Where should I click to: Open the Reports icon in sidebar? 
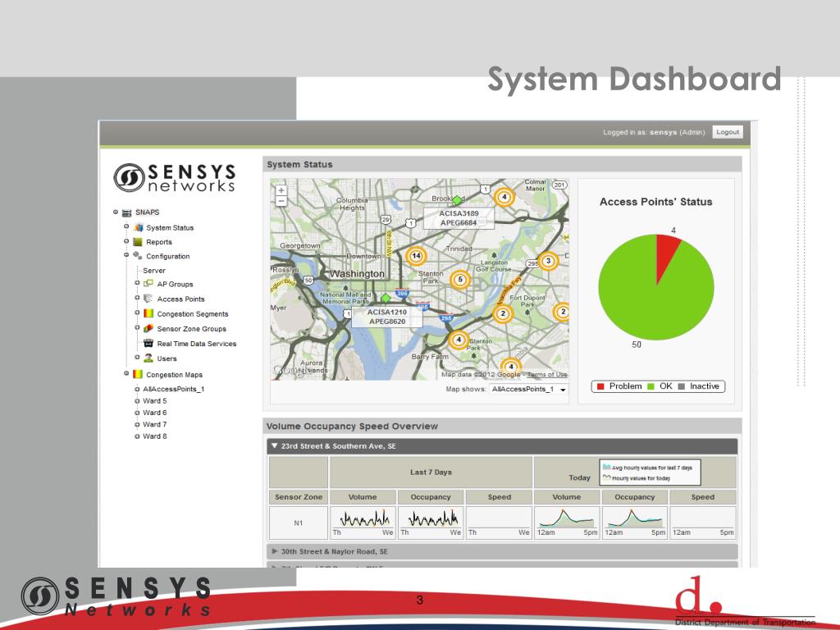pyautogui.click(x=138, y=242)
